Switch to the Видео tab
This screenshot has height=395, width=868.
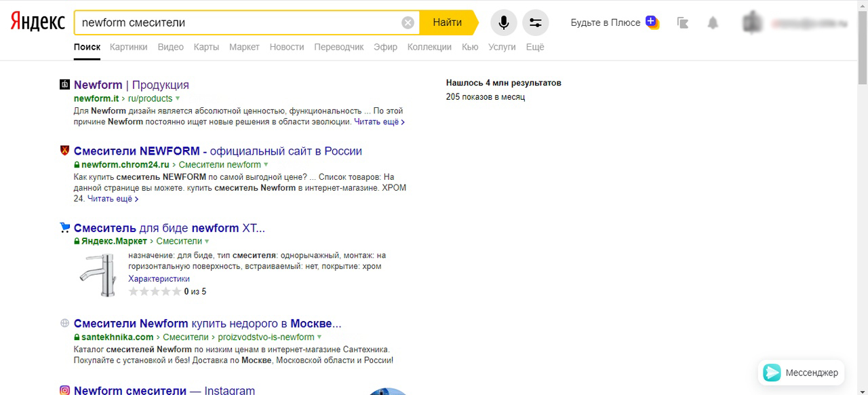[x=171, y=47]
